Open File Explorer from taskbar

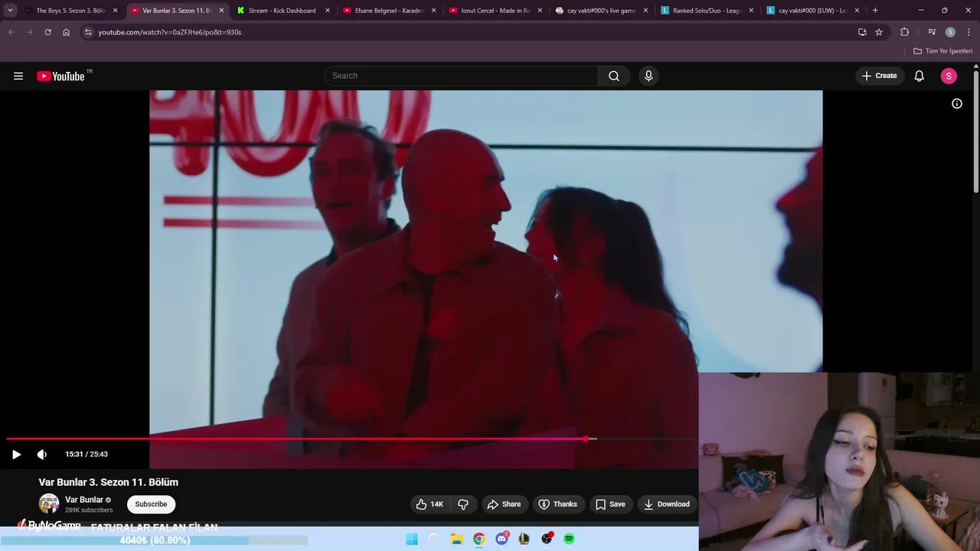[456, 539]
